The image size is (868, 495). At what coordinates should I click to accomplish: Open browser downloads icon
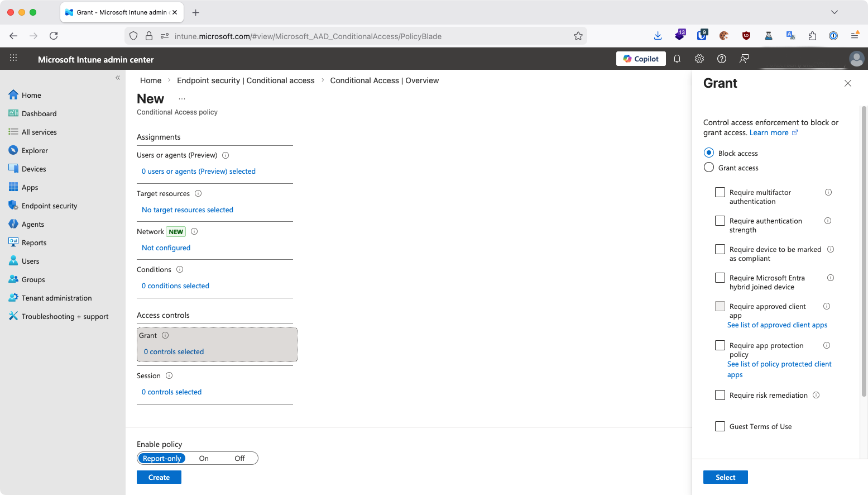coord(658,36)
